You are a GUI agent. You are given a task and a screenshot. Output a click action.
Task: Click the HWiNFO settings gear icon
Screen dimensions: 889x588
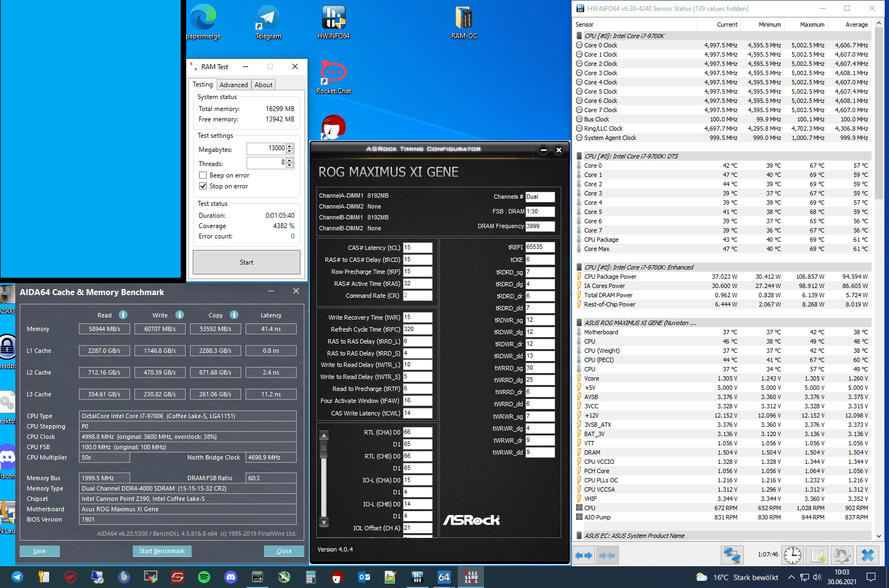click(842, 555)
